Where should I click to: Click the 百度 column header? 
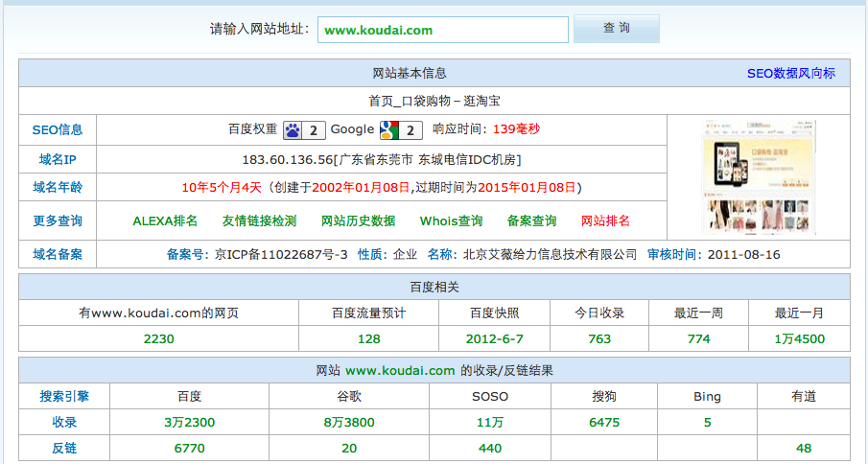pyautogui.click(x=189, y=397)
